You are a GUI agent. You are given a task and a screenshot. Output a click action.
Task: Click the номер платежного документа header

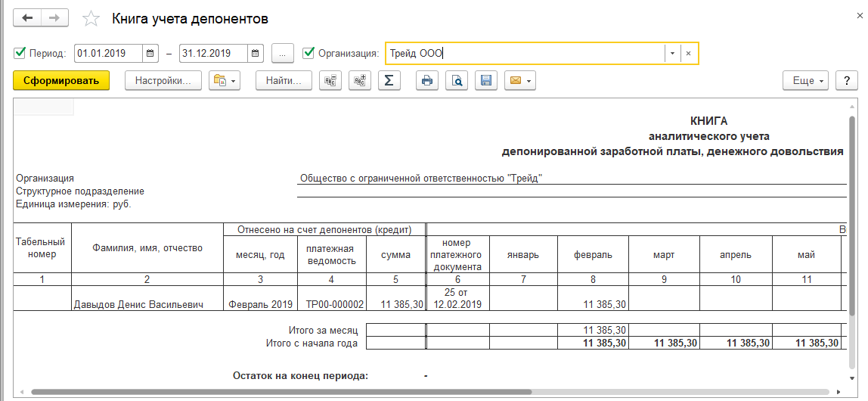click(x=457, y=255)
